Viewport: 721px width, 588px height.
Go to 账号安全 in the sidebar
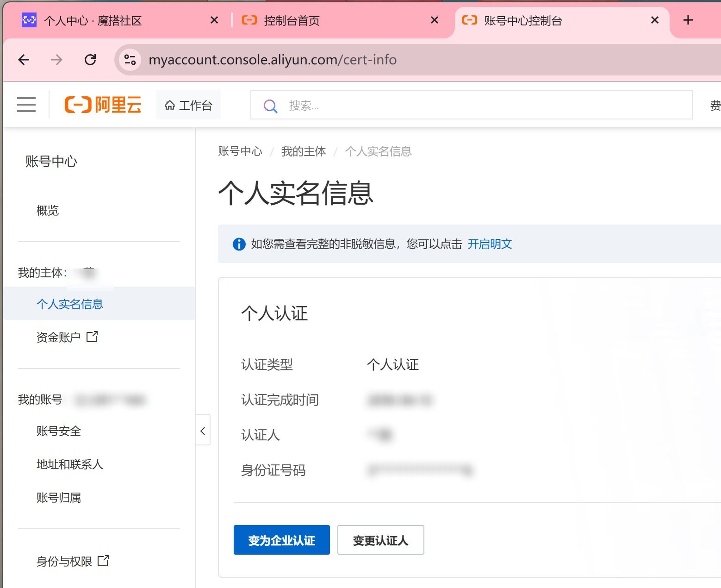point(59,431)
